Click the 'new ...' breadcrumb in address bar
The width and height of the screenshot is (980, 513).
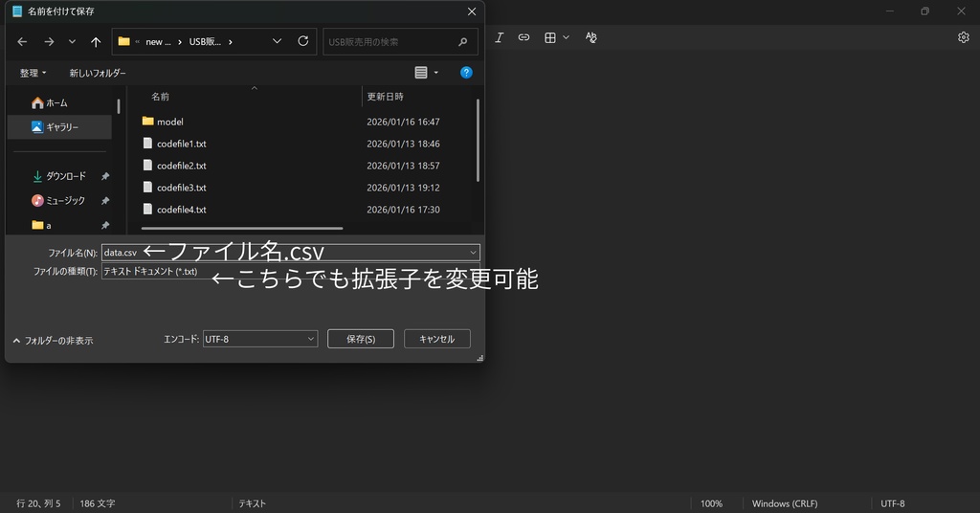[158, 42]
